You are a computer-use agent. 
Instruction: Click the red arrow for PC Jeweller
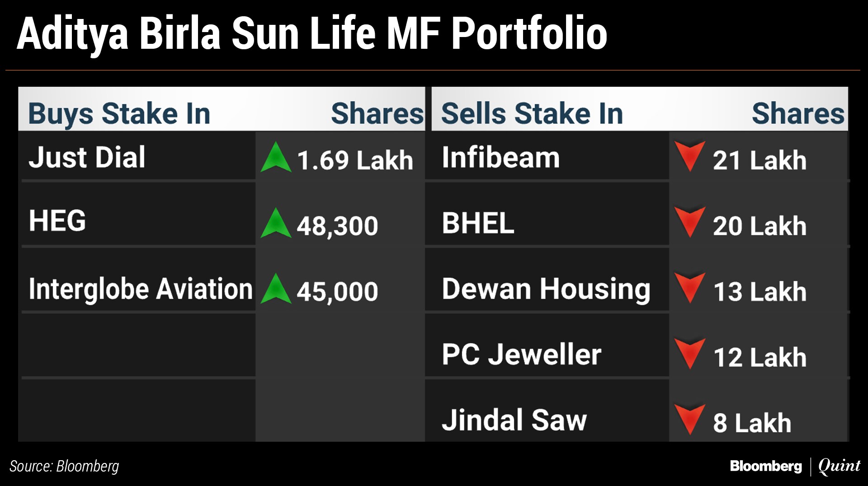coord(689,352)
